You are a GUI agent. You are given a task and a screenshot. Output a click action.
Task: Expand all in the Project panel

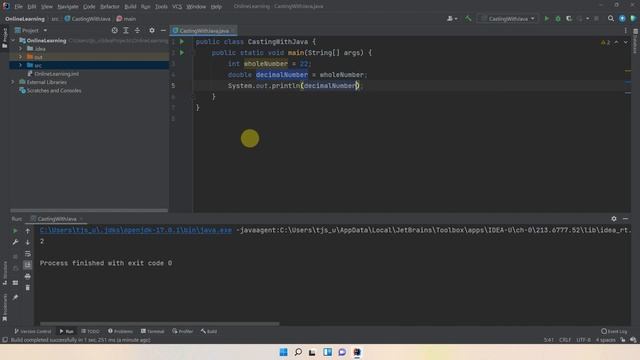(126, 31)
